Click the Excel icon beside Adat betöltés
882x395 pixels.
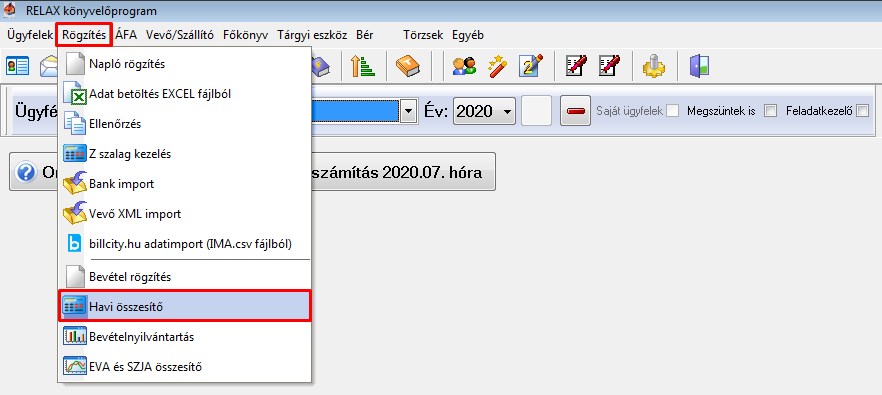pos(75,93)
